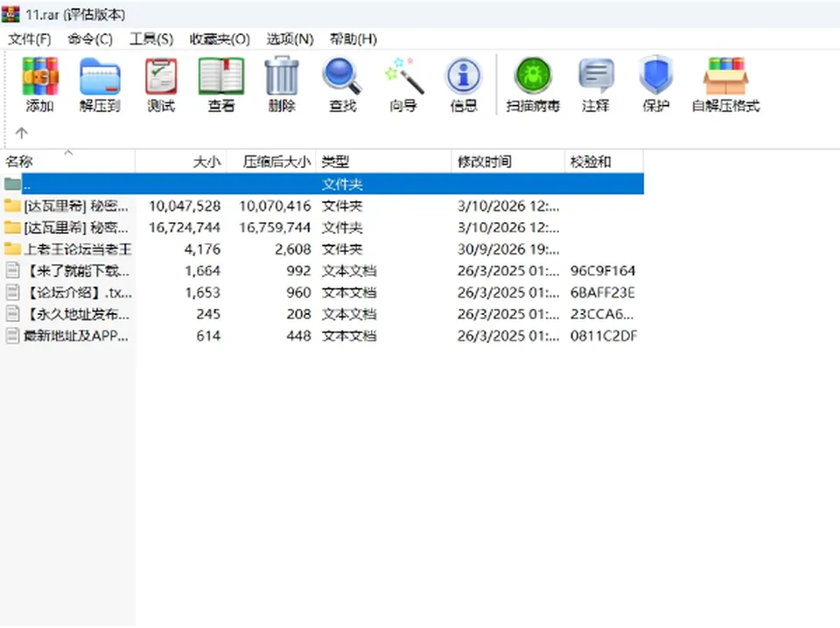
Task: Select the ".." parent folder row
Action: click(x=323, y=185)
